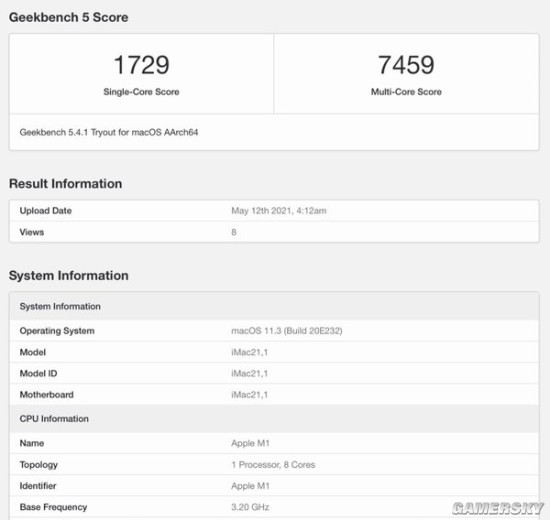Select the iMac21,1 value in Model ID row

(249, 373)
